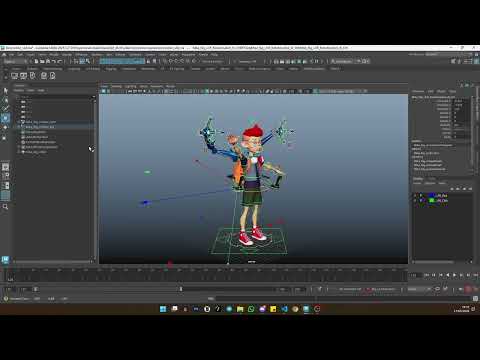Activate the highlighted Move tool
Image resolution: width=480 pixels, height=360 pixels.
(x=5, y=118)
